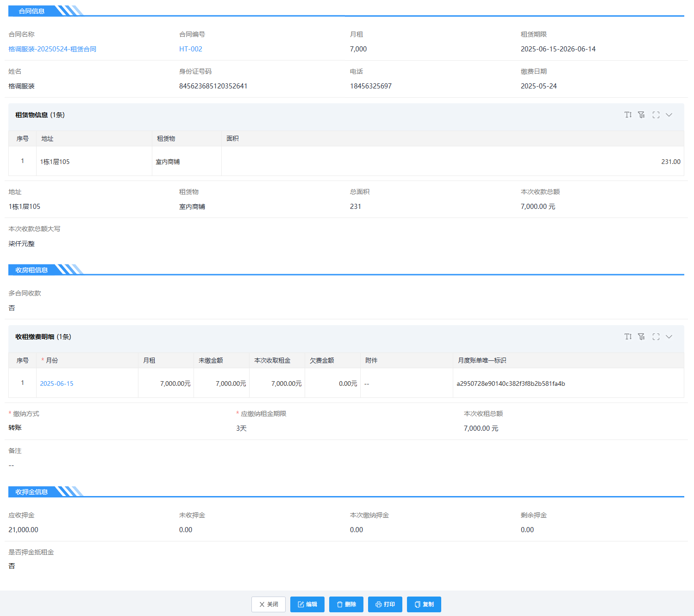Fullscreen the 租赁物信息 table
694x616 pixels.
(656, 115)
